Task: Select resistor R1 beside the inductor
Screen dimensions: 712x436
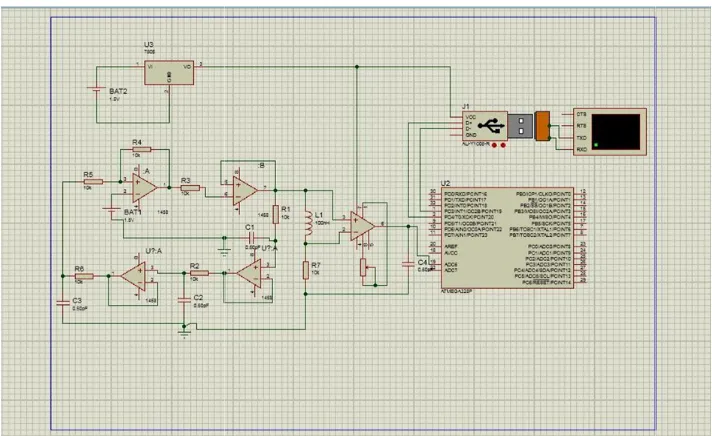Action: (x=276, y=214)
